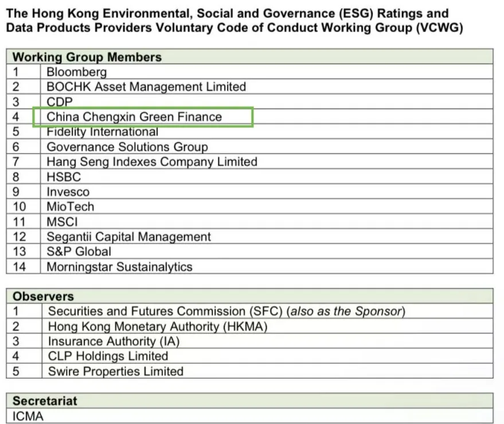Click the CDP table row
Image resolution: width=504 pixels, height=424 pixels.
coord(60,102)
